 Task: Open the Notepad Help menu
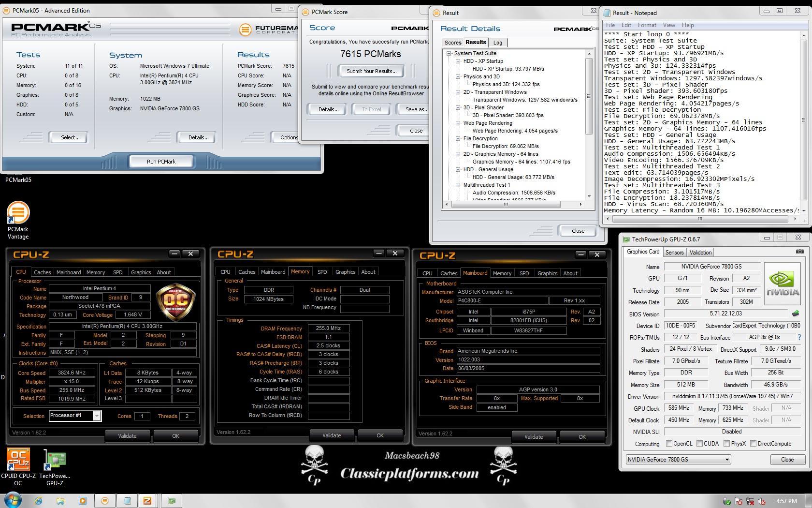coord(688,25)
